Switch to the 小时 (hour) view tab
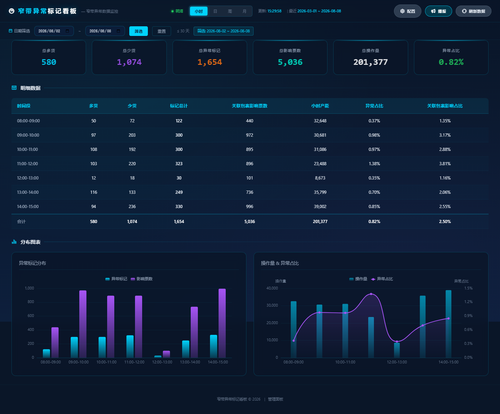 (199, 11)
